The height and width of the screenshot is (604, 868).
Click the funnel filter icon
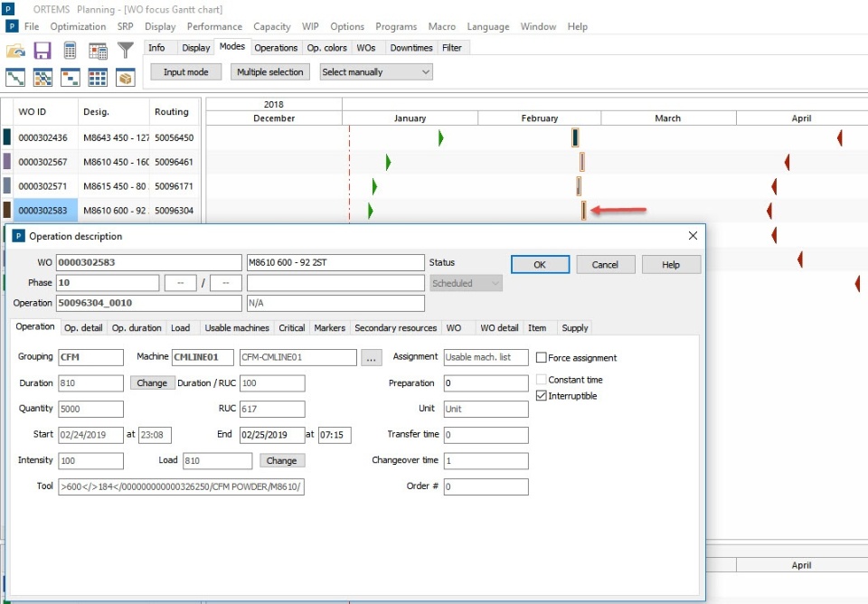[126, 51]
